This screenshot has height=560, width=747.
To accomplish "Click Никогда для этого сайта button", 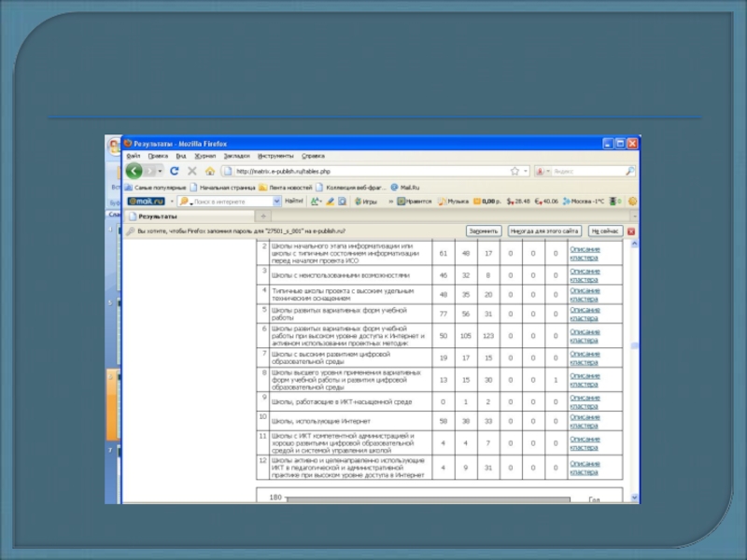I will 544,231.
